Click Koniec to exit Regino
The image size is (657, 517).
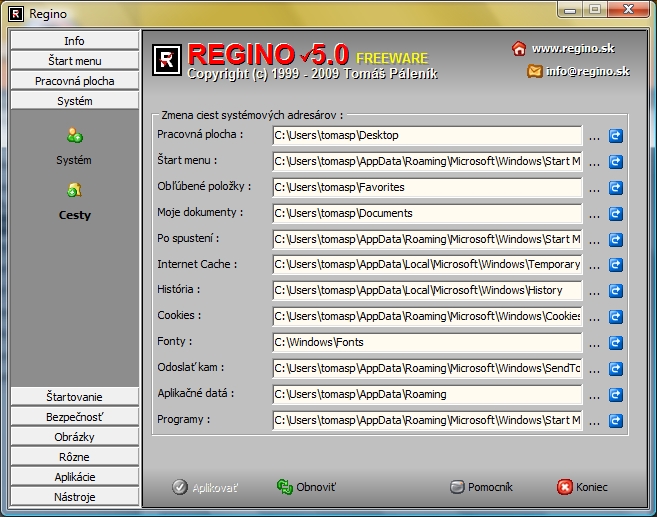(582, 487)
